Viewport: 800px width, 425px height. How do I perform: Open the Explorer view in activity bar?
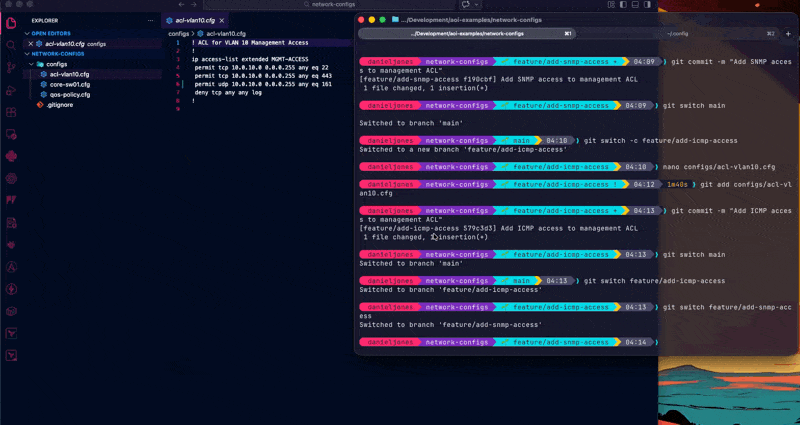pyautogui.click(x=11, y=20)
